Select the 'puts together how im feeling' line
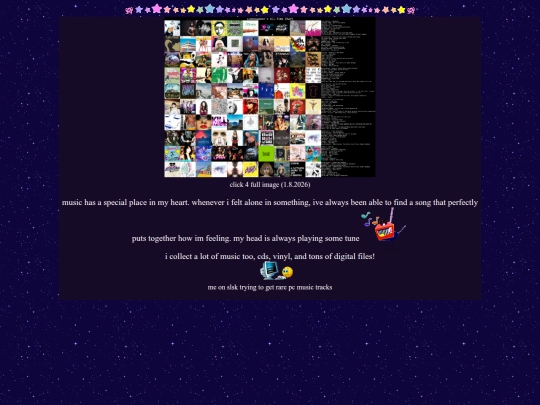This screenshot has width=540, height=405. coord(245,238)
